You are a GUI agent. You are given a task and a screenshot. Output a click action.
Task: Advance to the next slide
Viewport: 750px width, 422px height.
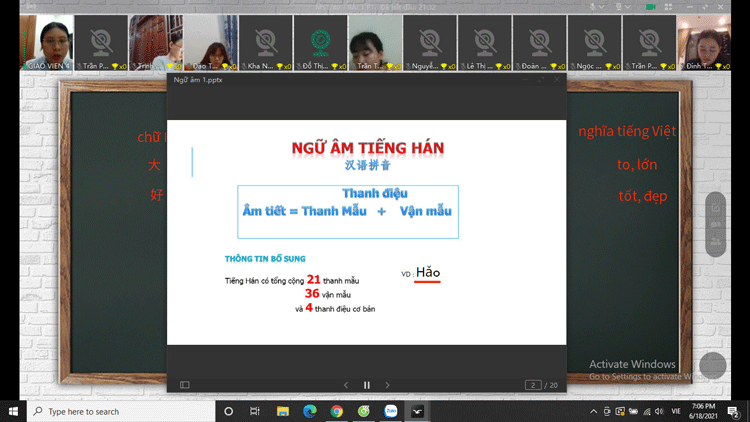[388, 385]
